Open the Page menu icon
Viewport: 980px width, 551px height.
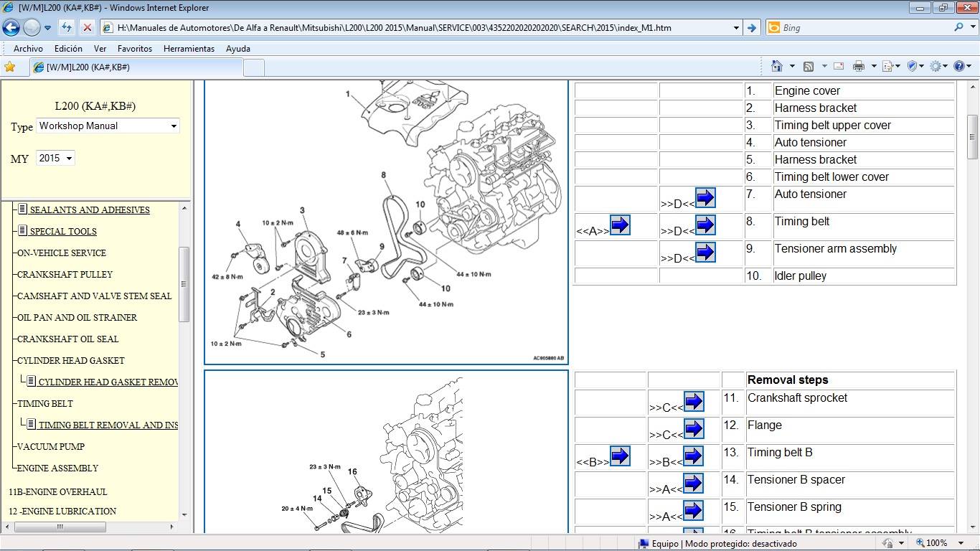click(888, 66)
